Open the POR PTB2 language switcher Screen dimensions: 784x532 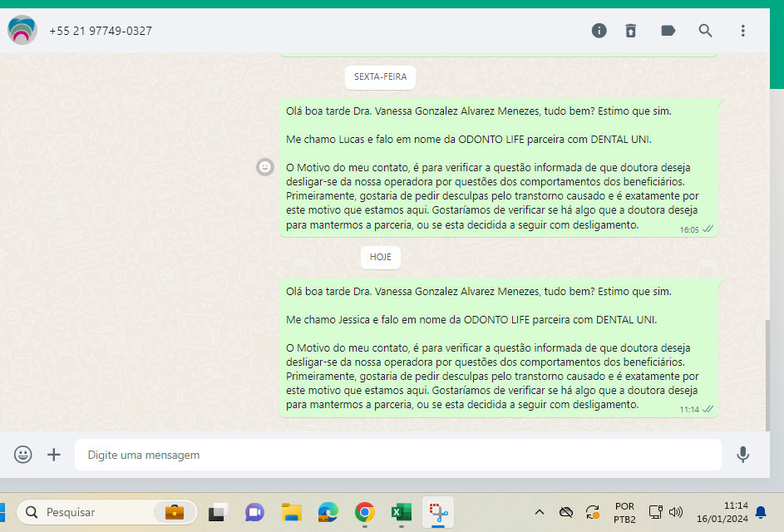tap(624, 513)
